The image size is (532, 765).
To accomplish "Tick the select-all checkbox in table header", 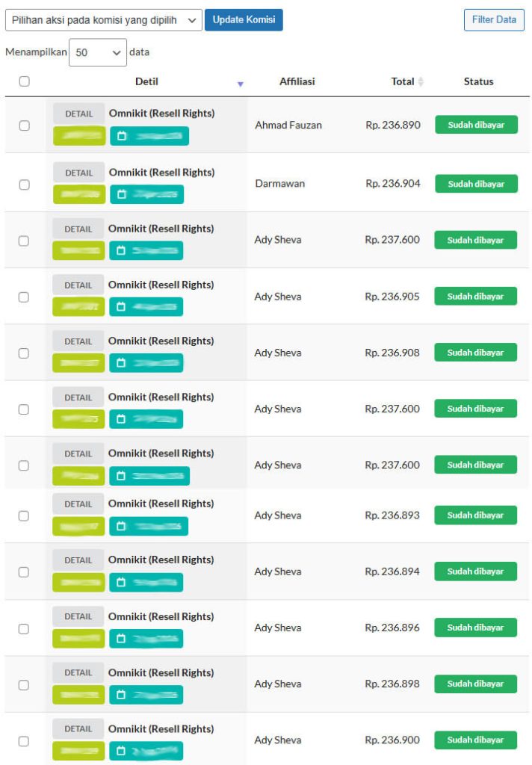I will pos(25,81).
